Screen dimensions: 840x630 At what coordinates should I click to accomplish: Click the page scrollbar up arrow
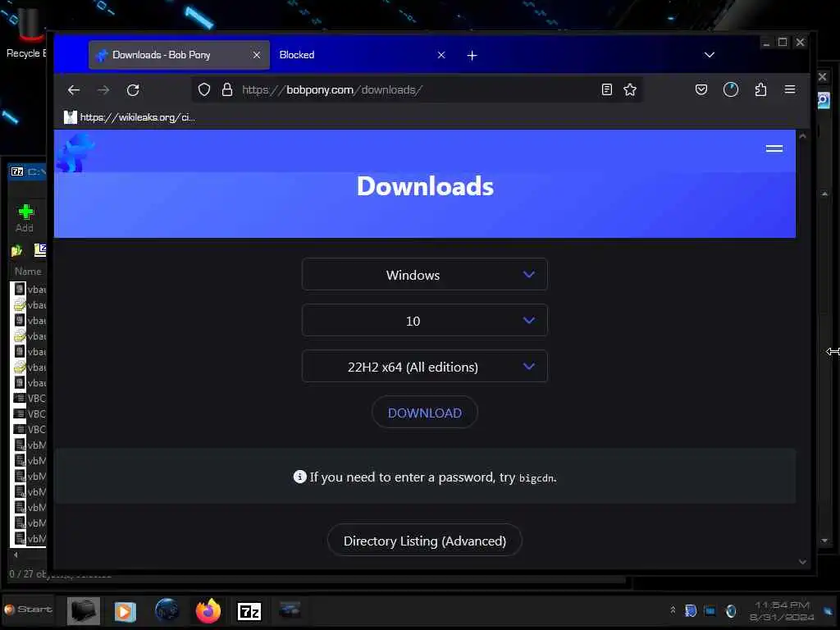click(x=802, y=137)
